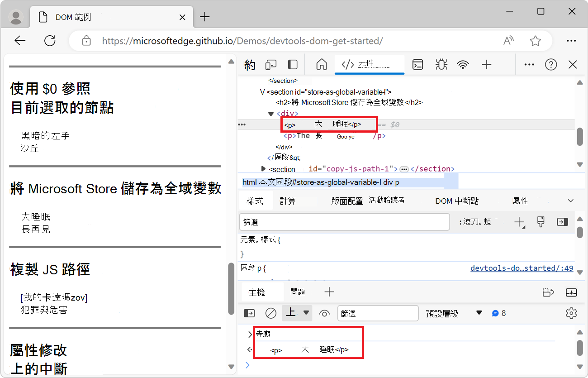Image resolution: width=588 pixels, height=378 pixels.
Task: Open a new browser tab with plus
Action: tap(205, 17)
